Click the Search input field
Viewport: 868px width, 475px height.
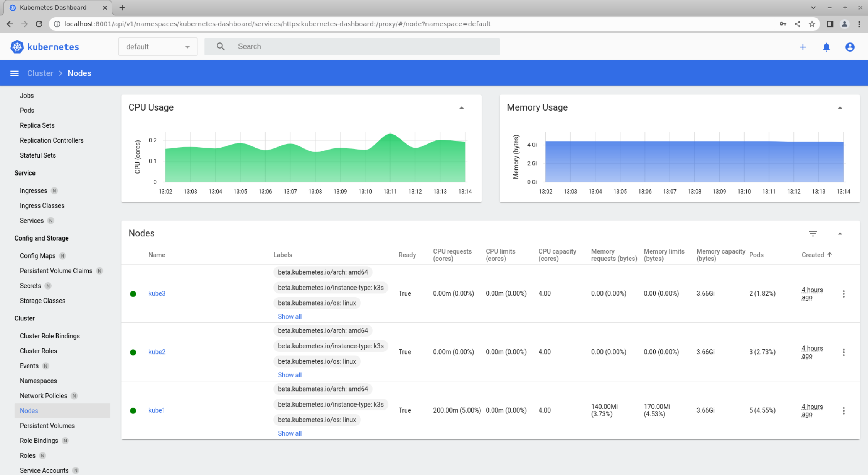tap(352, 46)
